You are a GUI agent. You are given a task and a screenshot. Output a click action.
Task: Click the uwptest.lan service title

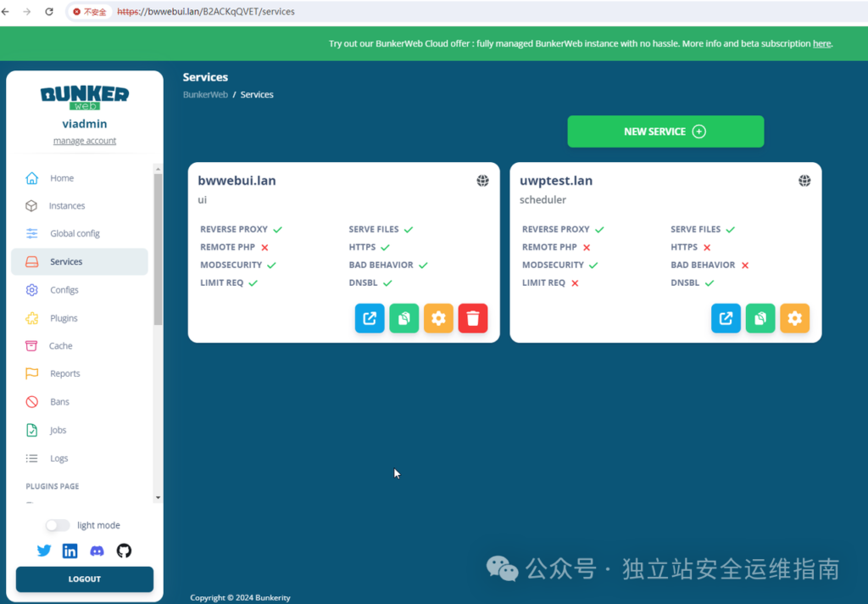point(556,181)
